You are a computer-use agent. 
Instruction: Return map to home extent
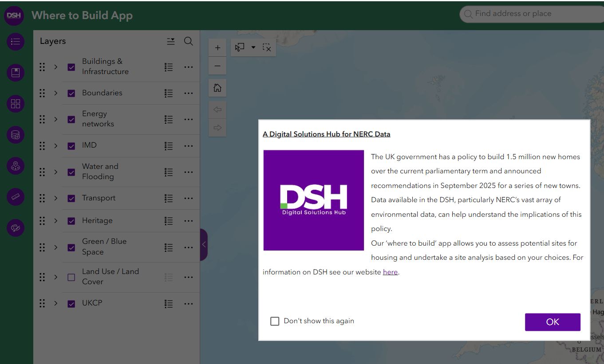[217, 88]
